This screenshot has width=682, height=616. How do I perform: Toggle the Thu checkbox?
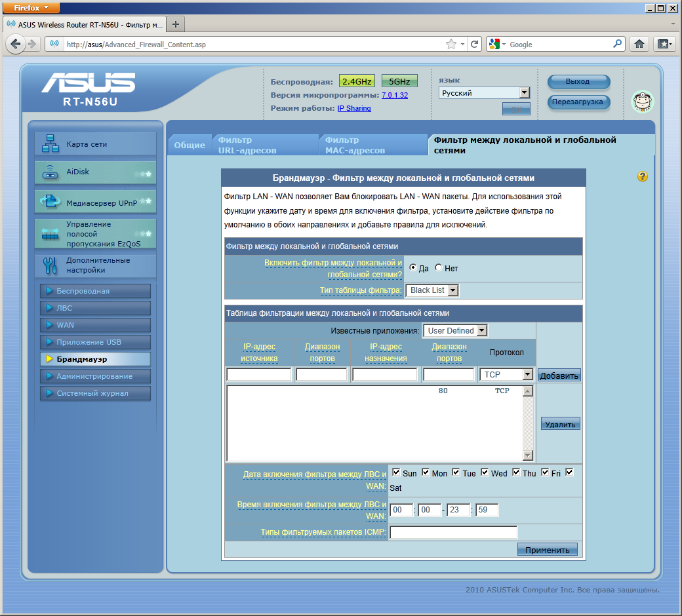(516, 472)
